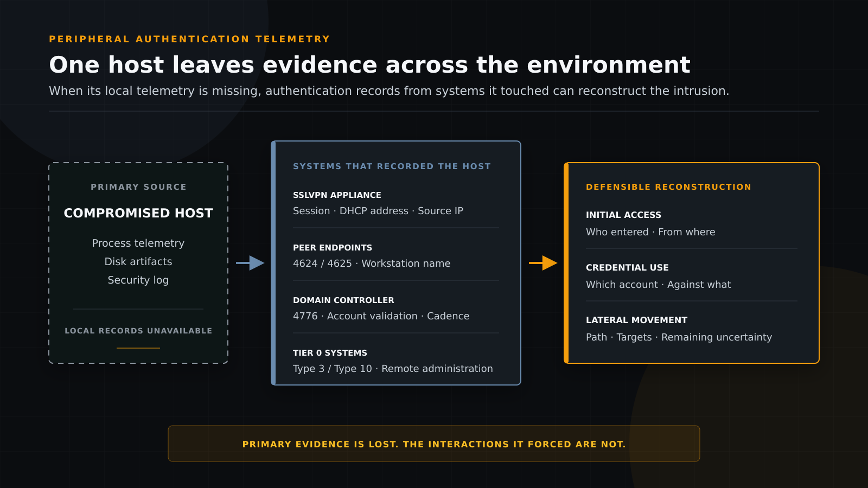
Task: Select the 'PEER ENDPOINTS' label
Action: [333, 248]
